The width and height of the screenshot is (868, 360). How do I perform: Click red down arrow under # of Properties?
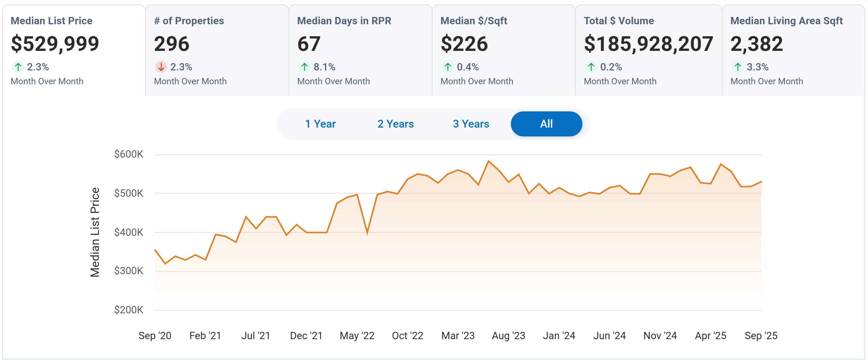(161, 67)
